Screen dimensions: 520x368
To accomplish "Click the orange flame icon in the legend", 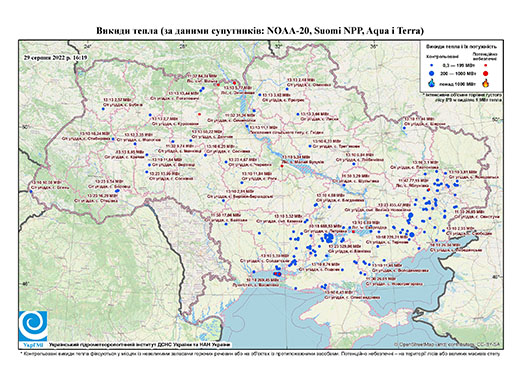I will tap(485, 83).
